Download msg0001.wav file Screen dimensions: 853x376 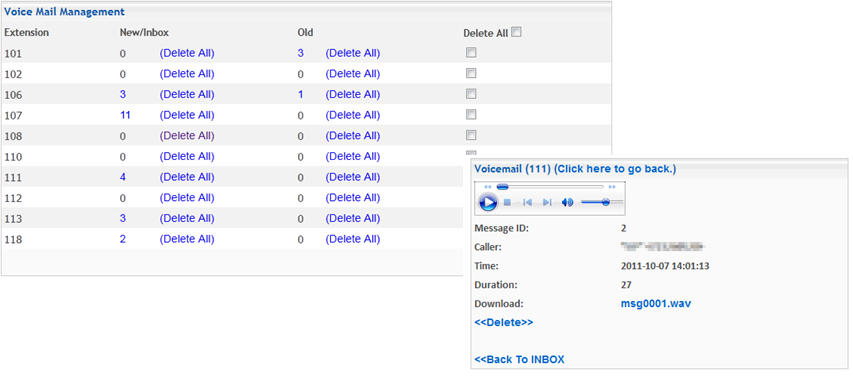[x=656, y=304]
